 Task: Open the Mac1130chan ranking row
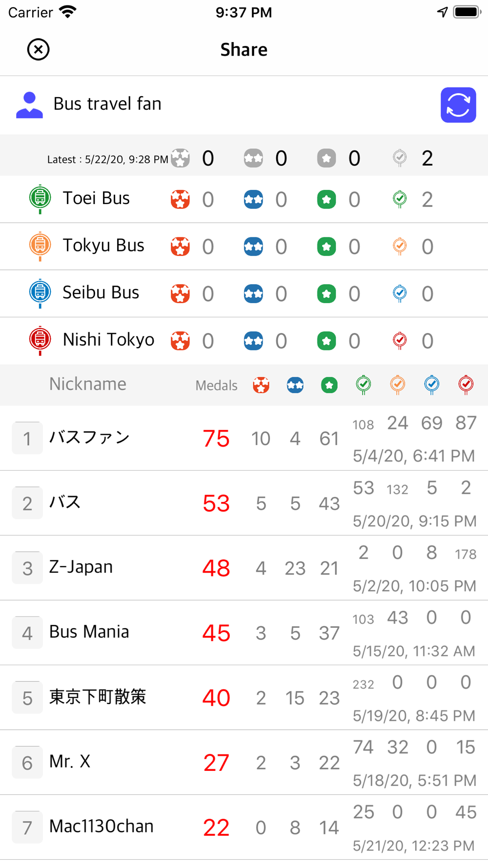(244, 827)
